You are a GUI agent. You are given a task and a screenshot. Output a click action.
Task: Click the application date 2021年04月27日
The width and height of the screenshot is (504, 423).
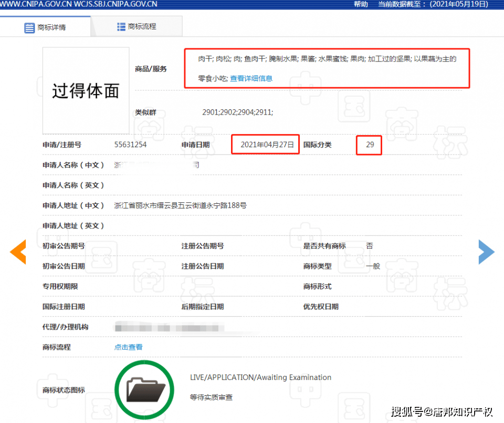[x=267, y=145]
